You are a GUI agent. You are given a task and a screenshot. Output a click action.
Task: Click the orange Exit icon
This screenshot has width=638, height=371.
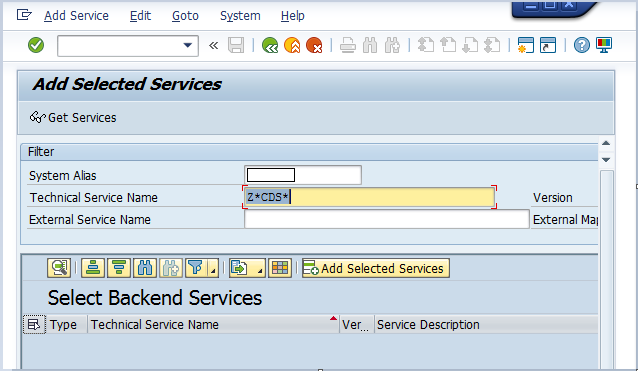point(292,45)
